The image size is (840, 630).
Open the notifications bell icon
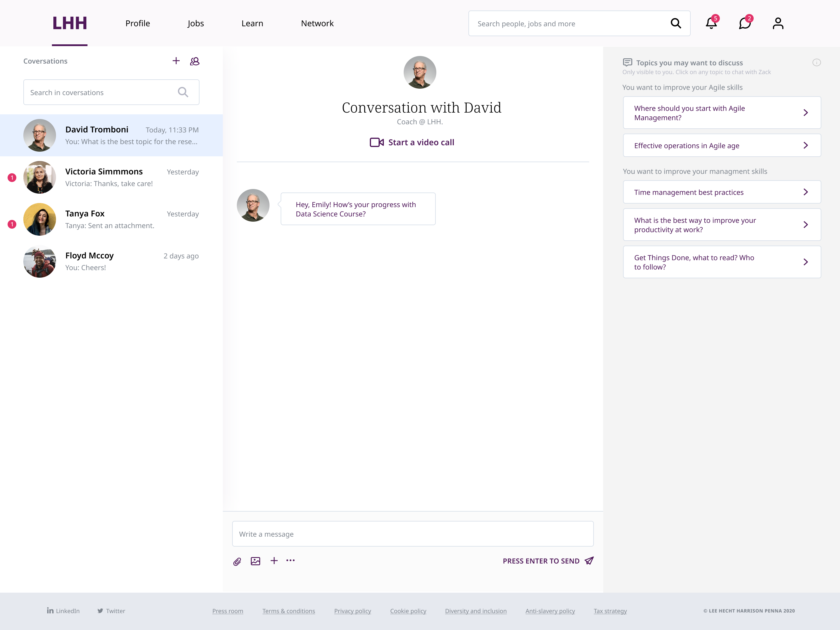click(711, 24)
